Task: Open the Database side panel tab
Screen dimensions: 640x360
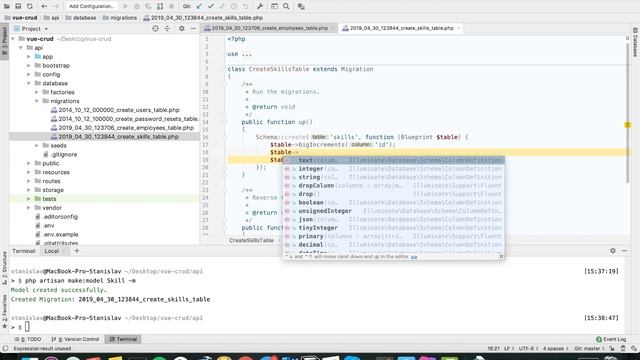Action: (635, 43)
